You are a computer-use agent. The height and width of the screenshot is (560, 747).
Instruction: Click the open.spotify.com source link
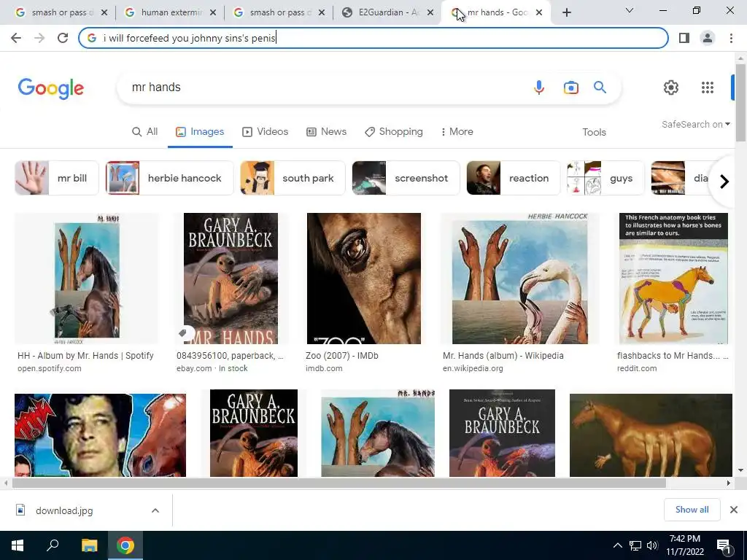click(50, 368)
